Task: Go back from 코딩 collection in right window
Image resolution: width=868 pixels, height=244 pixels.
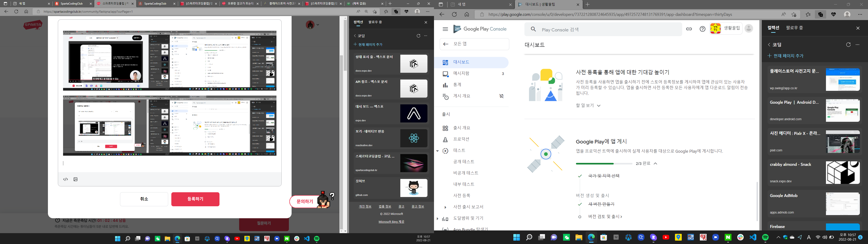Action: pyautogui.click(x=769, y=45)
